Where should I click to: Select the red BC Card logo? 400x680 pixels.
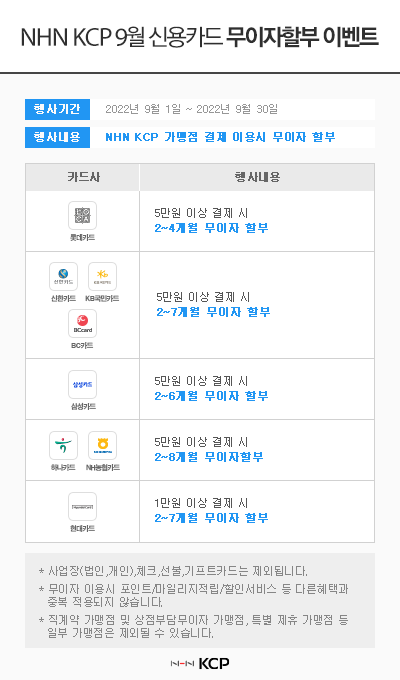[x=82, y=324]
